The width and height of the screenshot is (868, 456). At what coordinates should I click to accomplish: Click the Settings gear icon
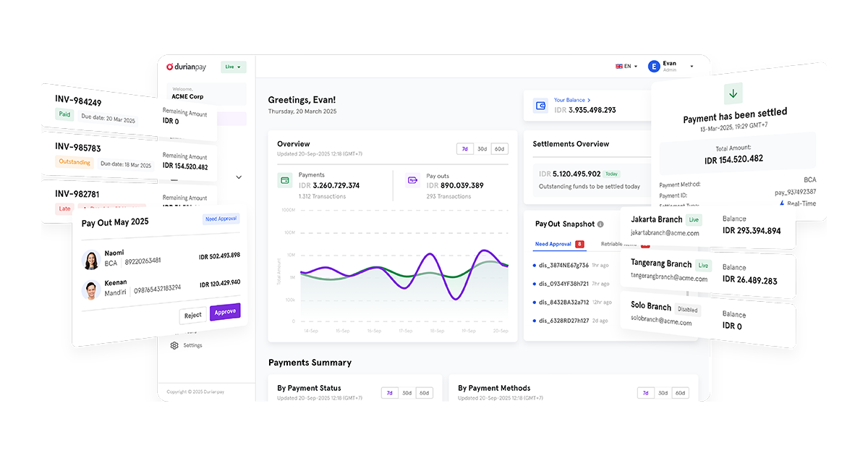coord(174,345)
